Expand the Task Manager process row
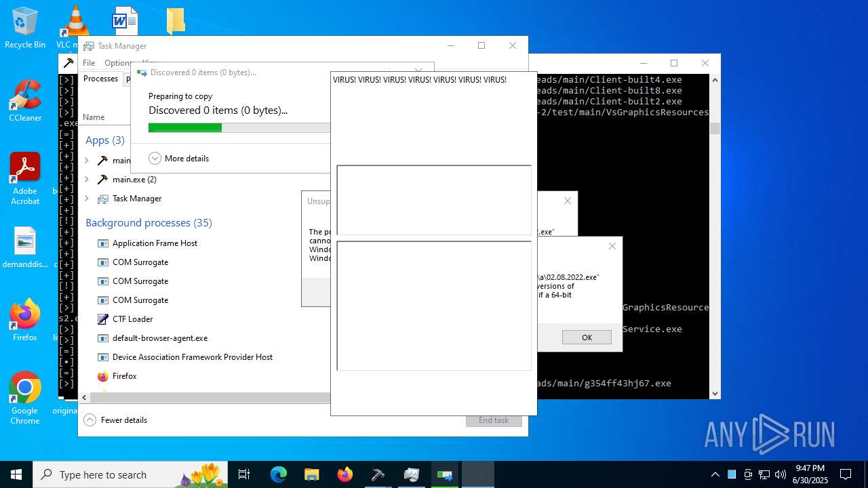The height and width of the screenshot is (488, 868). click(86, 199)
